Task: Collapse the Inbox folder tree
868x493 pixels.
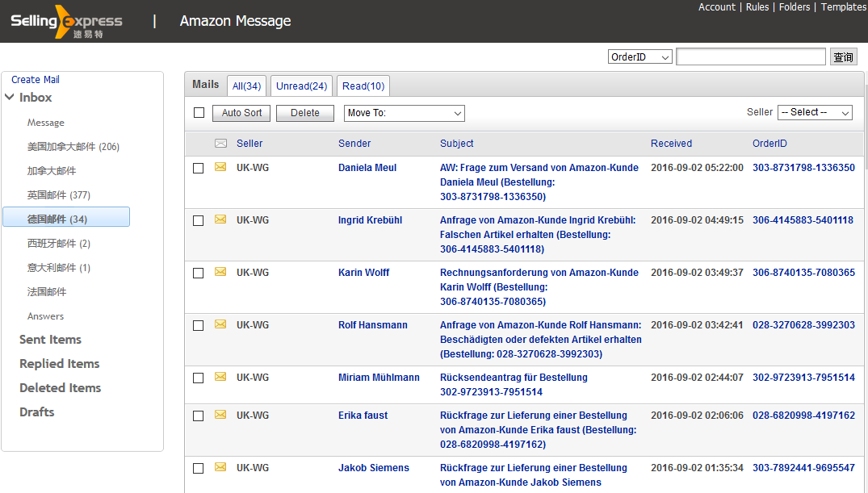Action: click(10, 98)
